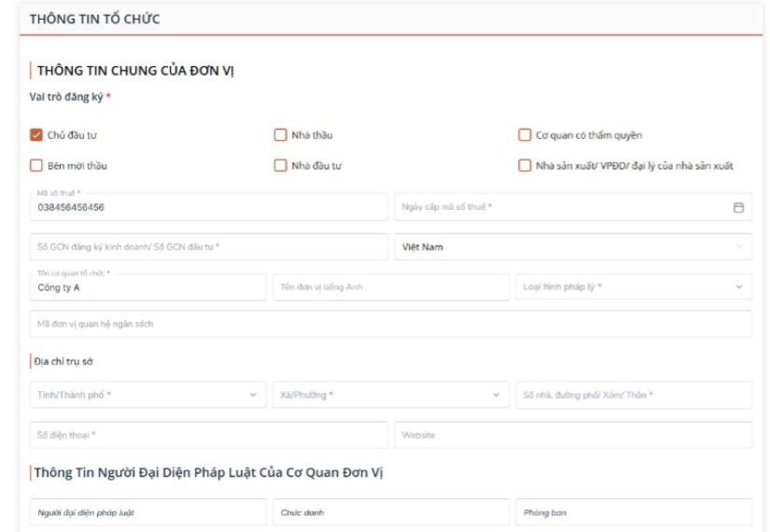Open the Việt Nam country dropdown

(573, 247)
